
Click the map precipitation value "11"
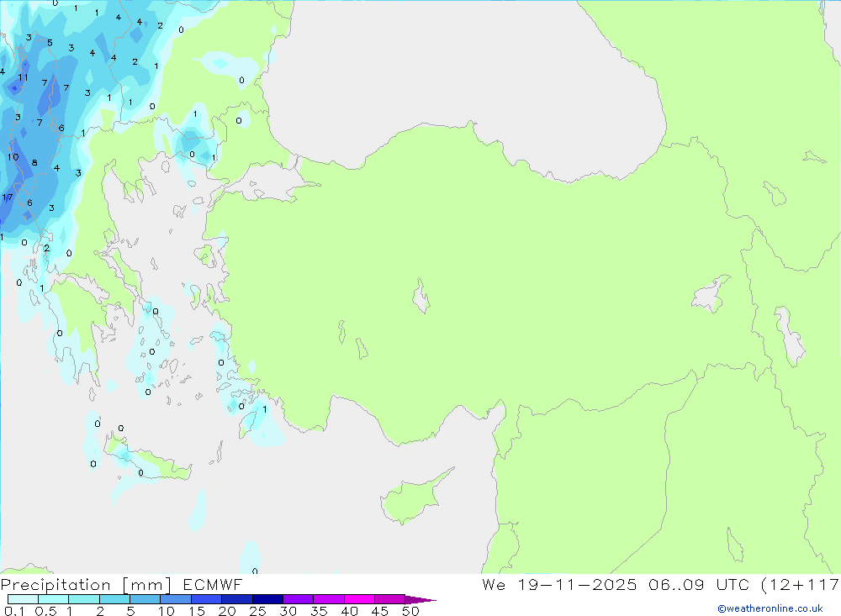coord(23,78)
